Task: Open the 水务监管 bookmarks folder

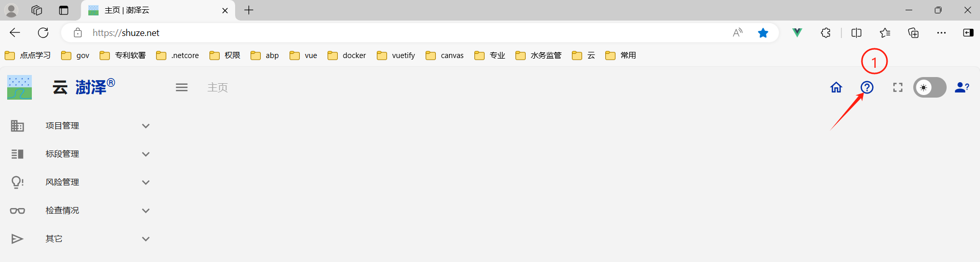Action: tap(539, 55)
